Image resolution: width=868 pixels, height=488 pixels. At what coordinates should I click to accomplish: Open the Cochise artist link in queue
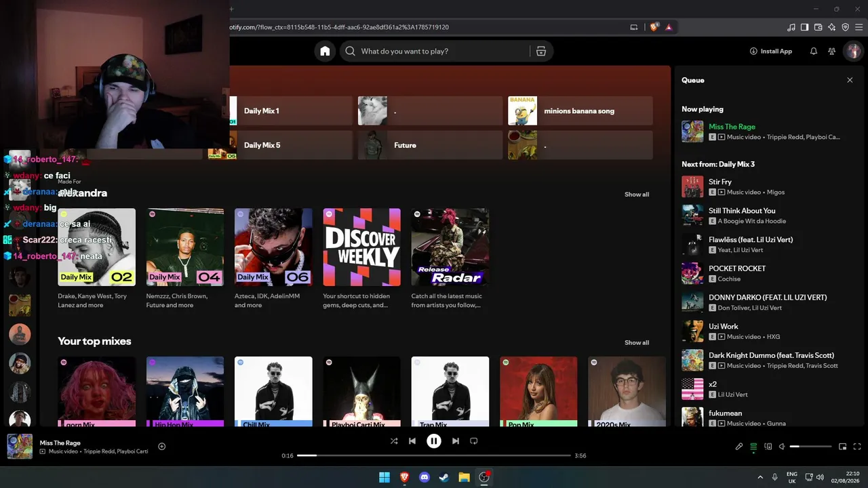tap(729, 279)
